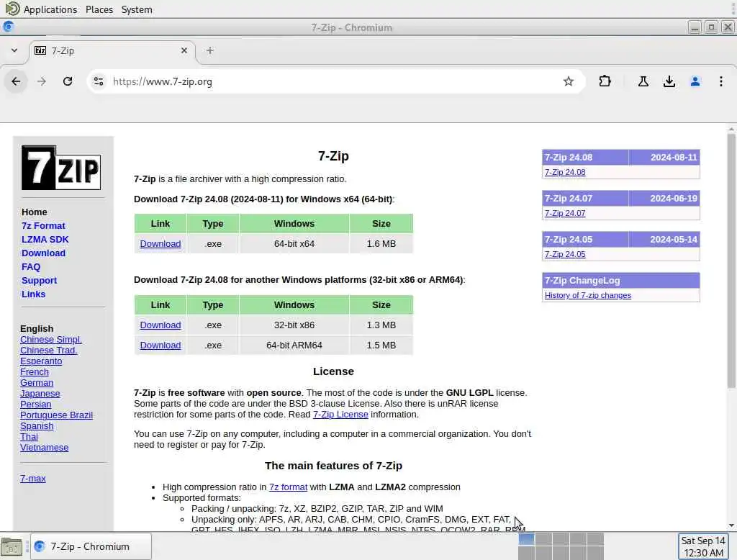Switch language to Vietnamese
The width and height of the screenshot is (737, 560).
coord(44,448)
